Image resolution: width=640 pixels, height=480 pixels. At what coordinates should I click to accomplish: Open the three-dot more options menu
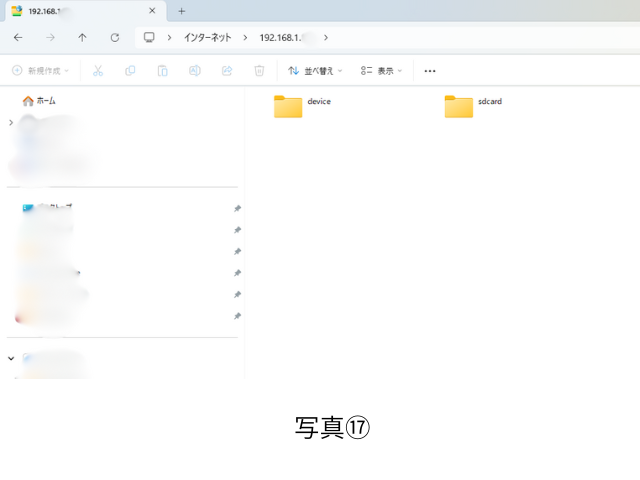(x=430, y=71)
